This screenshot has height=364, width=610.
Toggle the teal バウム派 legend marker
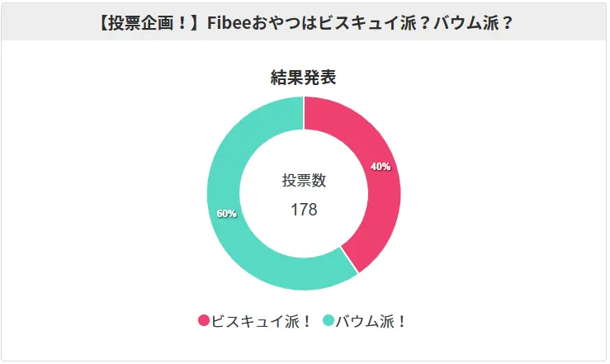click(x=328, y=321)
